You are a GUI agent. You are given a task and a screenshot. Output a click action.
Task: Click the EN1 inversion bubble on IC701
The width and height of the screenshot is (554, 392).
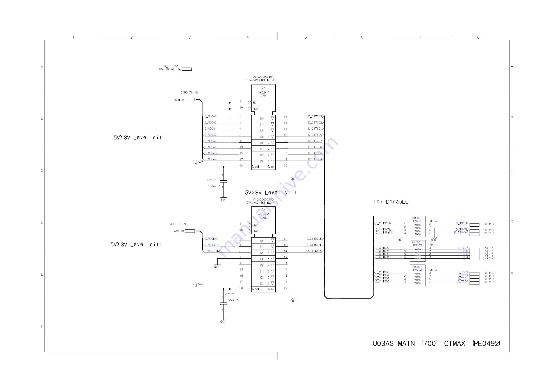[250, 103]
